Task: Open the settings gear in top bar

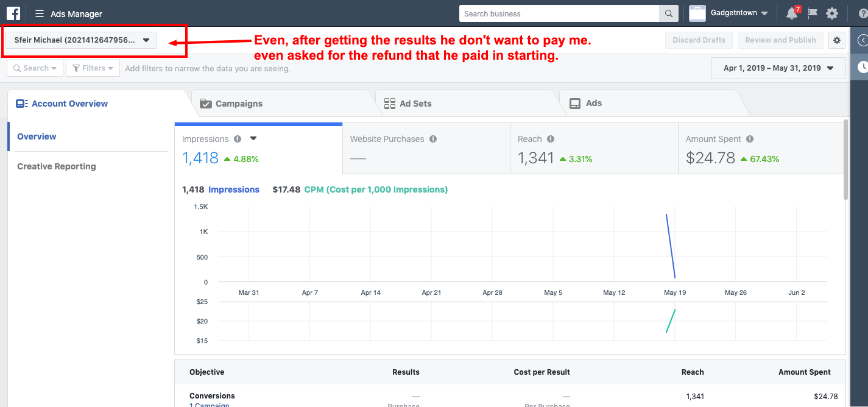Action: click(x=832, y=13)
